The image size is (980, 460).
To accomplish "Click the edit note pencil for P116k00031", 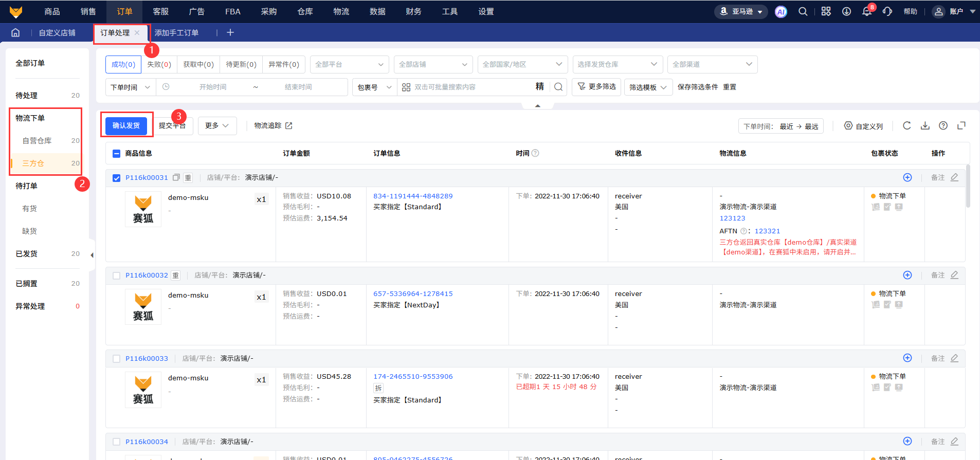I will point(954,177).
